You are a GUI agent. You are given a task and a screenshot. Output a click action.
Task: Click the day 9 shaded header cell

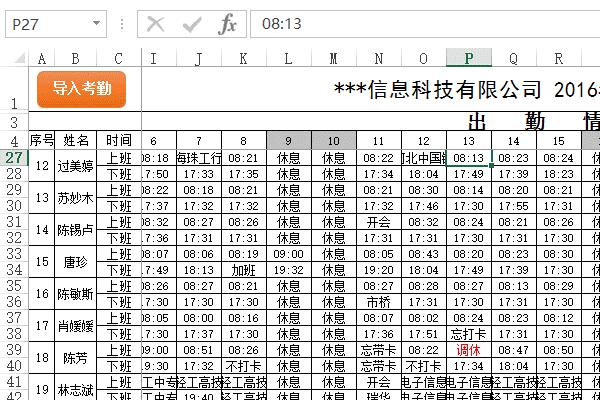(x=289, y=140)
